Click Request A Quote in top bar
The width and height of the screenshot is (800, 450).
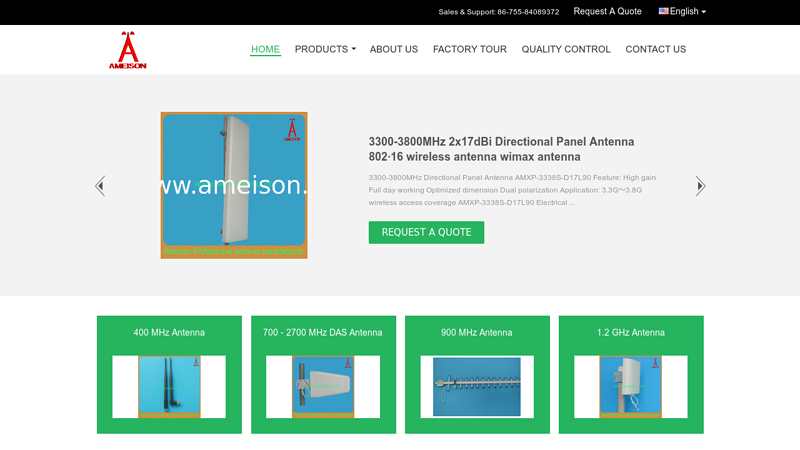point(607,11)
